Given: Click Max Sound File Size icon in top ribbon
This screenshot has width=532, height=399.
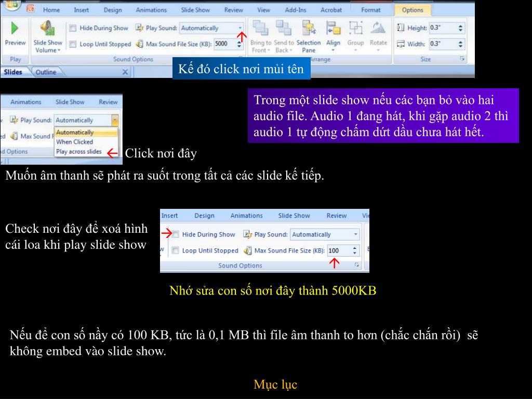Looking at the screenshot, I should point(139,44).
